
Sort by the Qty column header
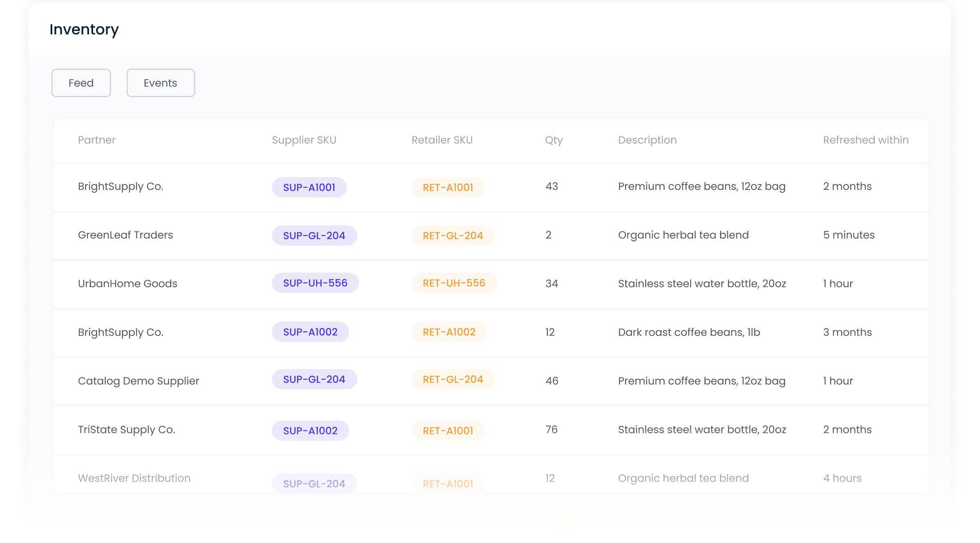point(554,140)
